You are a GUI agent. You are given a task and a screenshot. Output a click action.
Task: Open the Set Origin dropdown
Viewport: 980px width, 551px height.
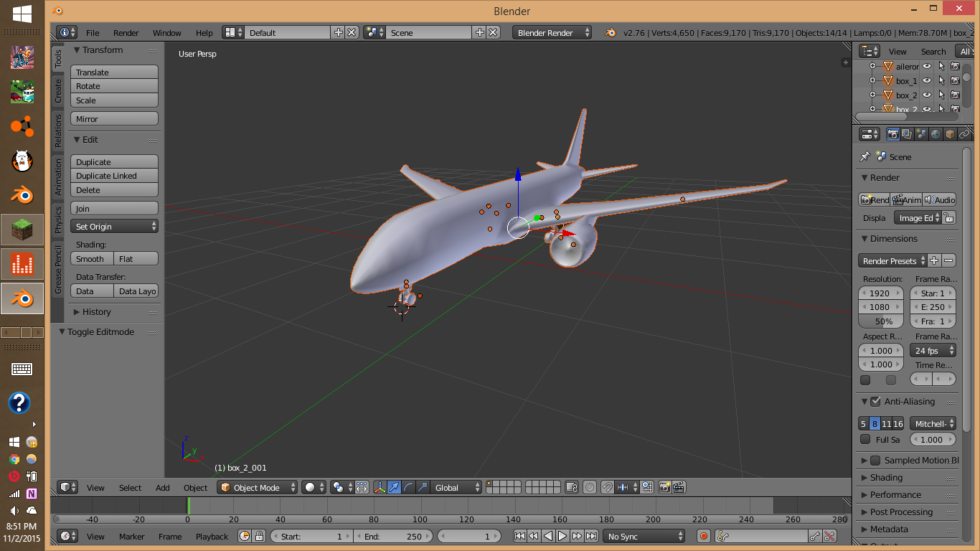point(114,226)
